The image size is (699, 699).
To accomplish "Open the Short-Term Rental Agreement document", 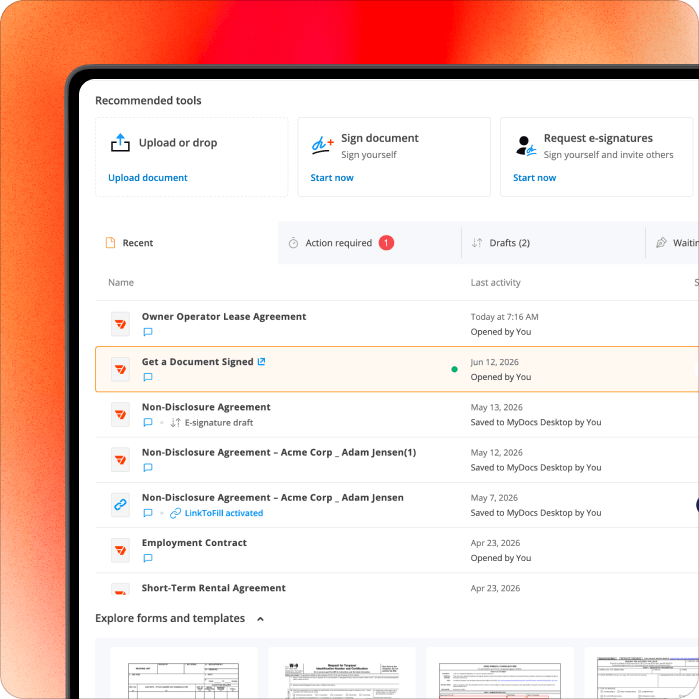I will [214, 588].
